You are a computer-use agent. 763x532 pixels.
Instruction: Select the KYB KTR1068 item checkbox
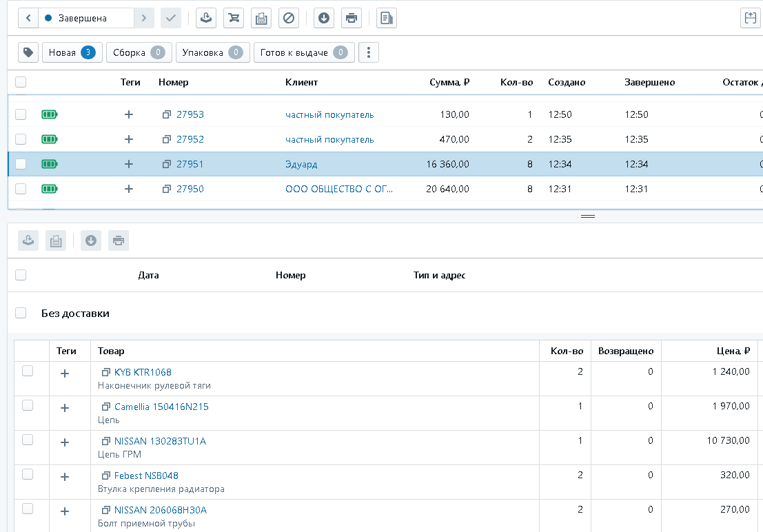28,371
